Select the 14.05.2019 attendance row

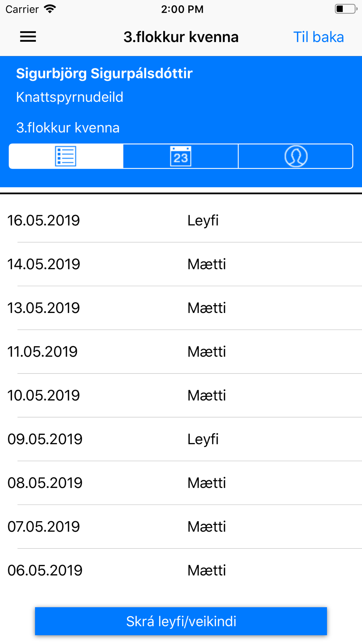(181, 264)
